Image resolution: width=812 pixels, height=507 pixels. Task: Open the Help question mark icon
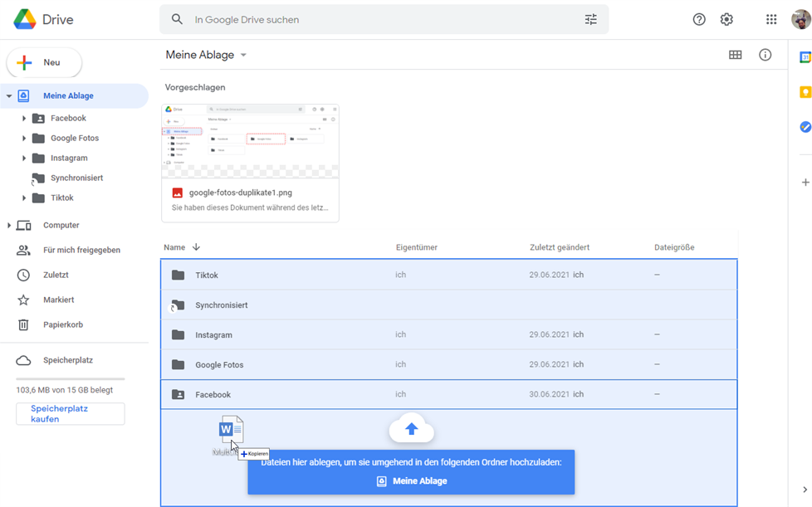click(x=699, y=19)
